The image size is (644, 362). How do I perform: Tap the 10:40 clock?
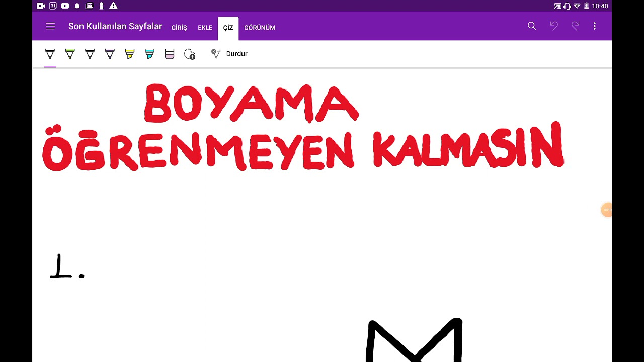pos(600,6)
